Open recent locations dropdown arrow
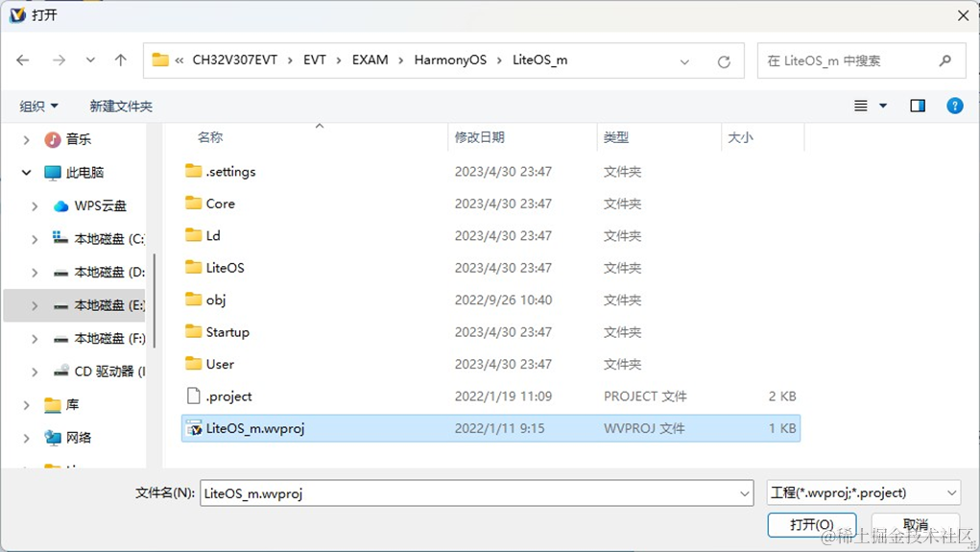The image size is (980, 552). coord(90,60)
